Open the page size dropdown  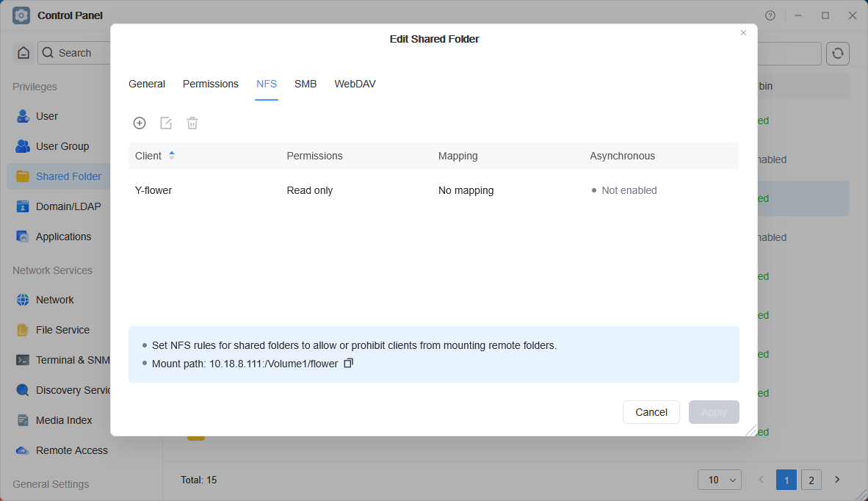click(x=719, y=479)
